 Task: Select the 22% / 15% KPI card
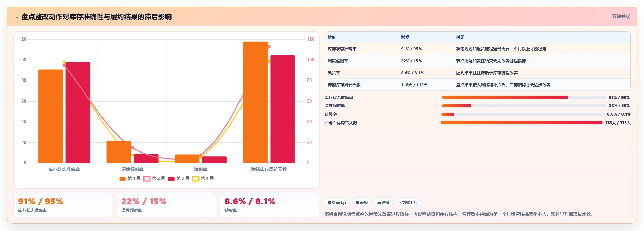point(166,205)
